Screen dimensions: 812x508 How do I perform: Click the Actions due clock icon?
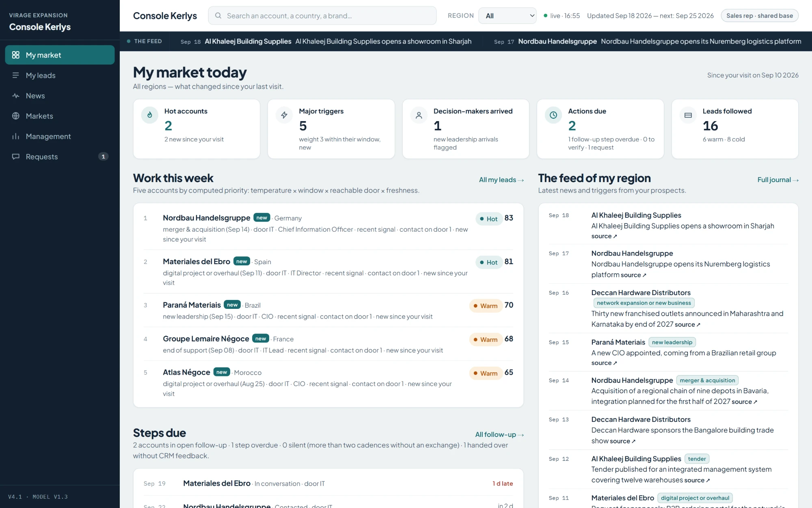click(x=553, y=115)
